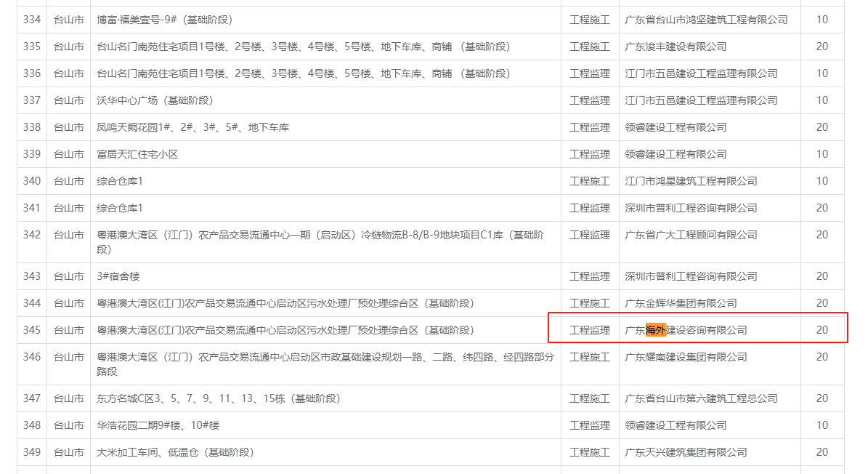Click project "大米加工车间、低温仓（基础阶段）"
The height and width of the screenshot is (474, 868).
click(x=175, y=452)
